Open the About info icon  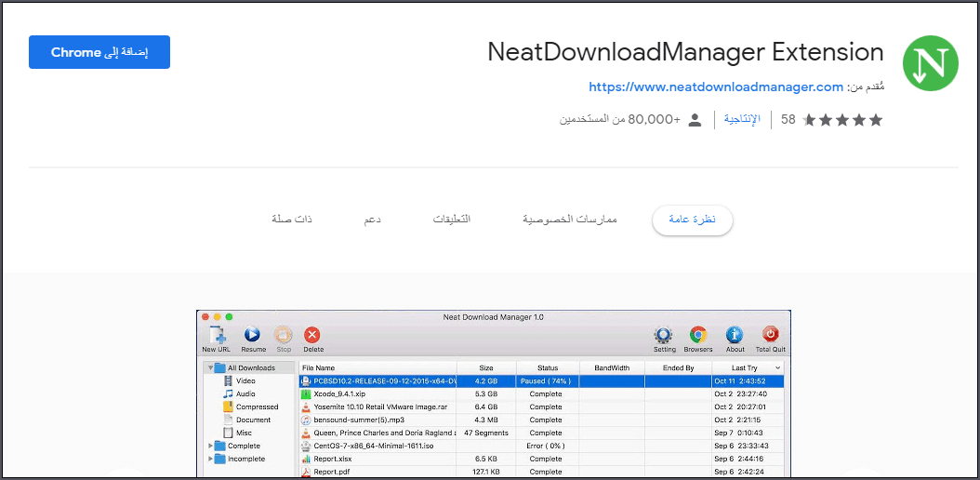pos(735,334)
